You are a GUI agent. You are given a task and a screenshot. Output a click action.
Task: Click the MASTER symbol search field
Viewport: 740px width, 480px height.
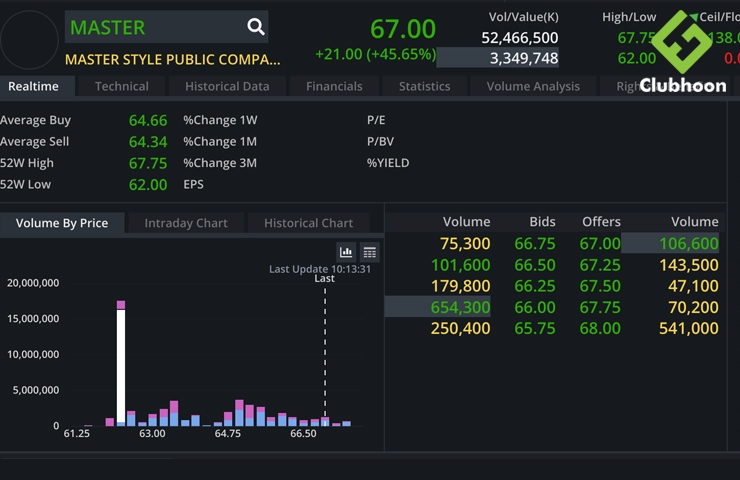pos(167,27)
